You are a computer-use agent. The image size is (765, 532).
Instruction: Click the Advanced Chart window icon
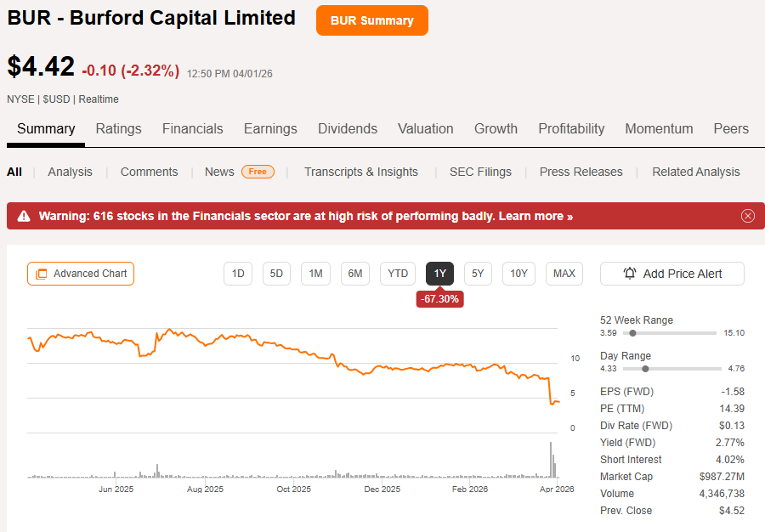pos(42,274)
